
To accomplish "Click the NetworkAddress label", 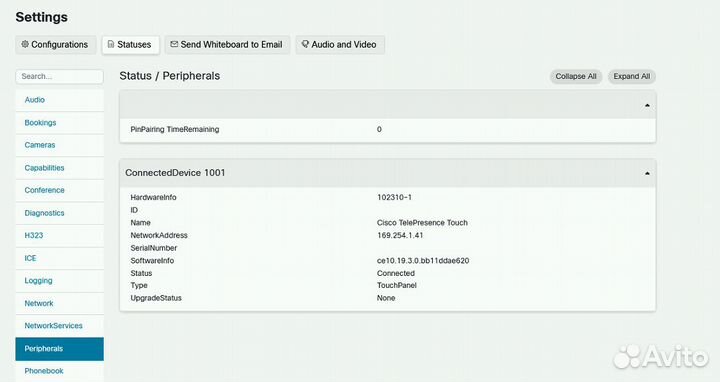I will [159, 236].
